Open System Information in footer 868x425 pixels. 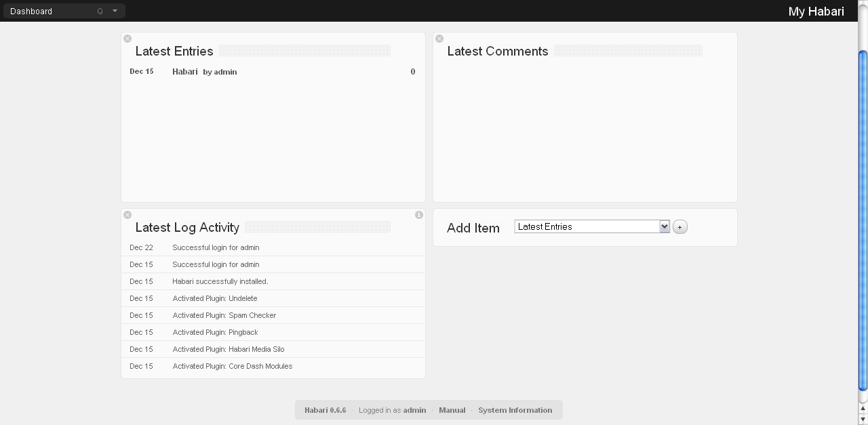point(515,410)
